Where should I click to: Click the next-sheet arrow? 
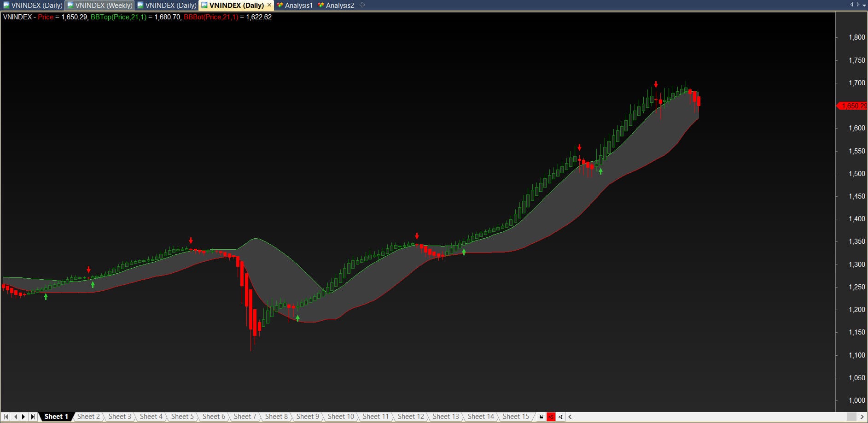pos(23,417)
